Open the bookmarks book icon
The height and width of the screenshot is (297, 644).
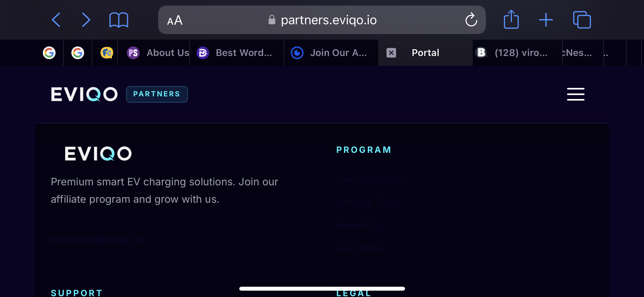click(x=119, y=20)
